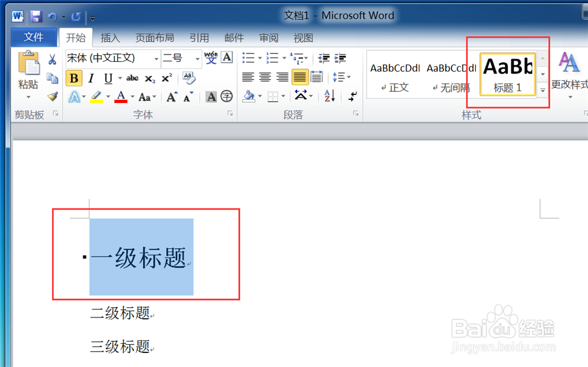
Task: Click the Save icon in quick access toolbar
Action: coord(36,16)
